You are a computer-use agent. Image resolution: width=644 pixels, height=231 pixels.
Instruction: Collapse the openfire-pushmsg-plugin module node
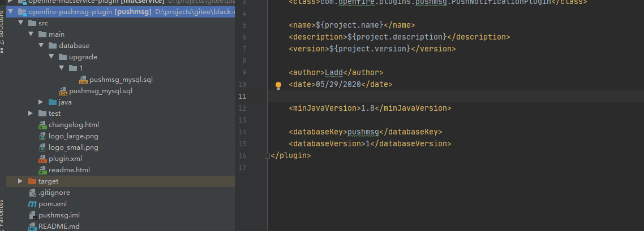[11, 12]
